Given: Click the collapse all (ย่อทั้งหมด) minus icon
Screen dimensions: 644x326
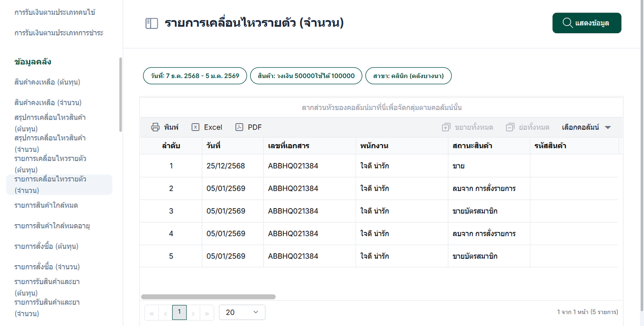Looking at the screenshot, I should (510, 128).
